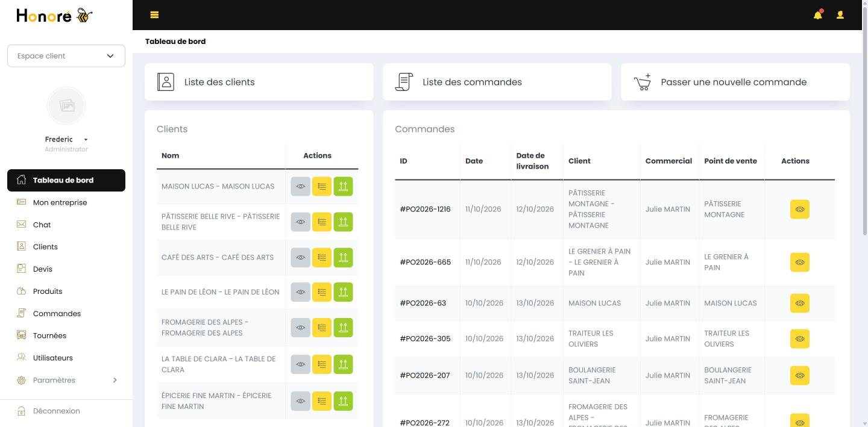Open yellow list icon for LA TABLE DE CLARA
The width and height of the screenshot is (868, 427).
322,364
